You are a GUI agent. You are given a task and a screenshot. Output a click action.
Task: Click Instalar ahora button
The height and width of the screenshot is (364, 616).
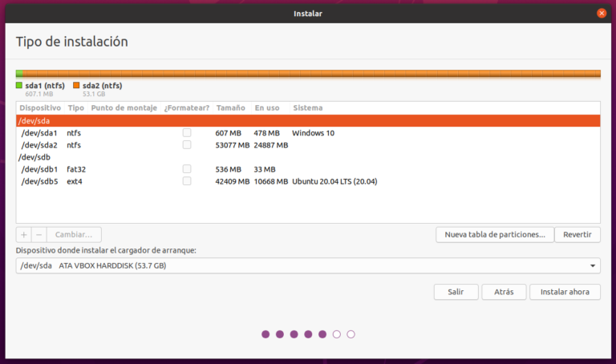coord(565,292)
